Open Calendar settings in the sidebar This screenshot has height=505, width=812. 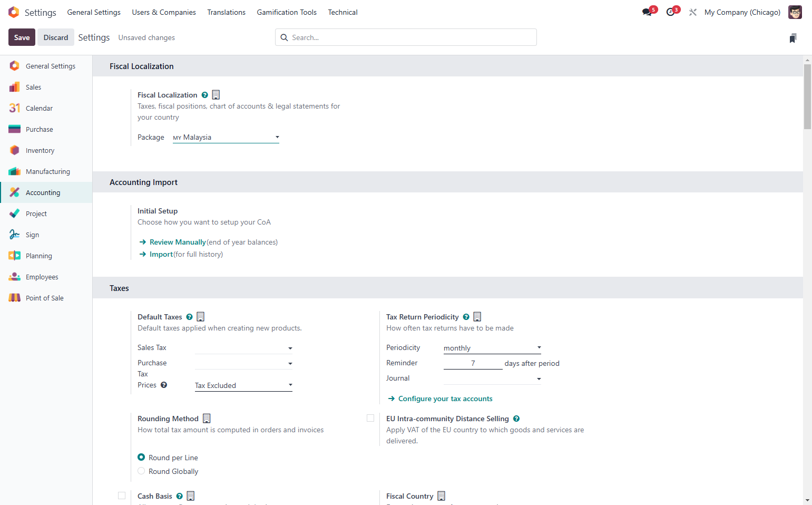coord(46,108)
